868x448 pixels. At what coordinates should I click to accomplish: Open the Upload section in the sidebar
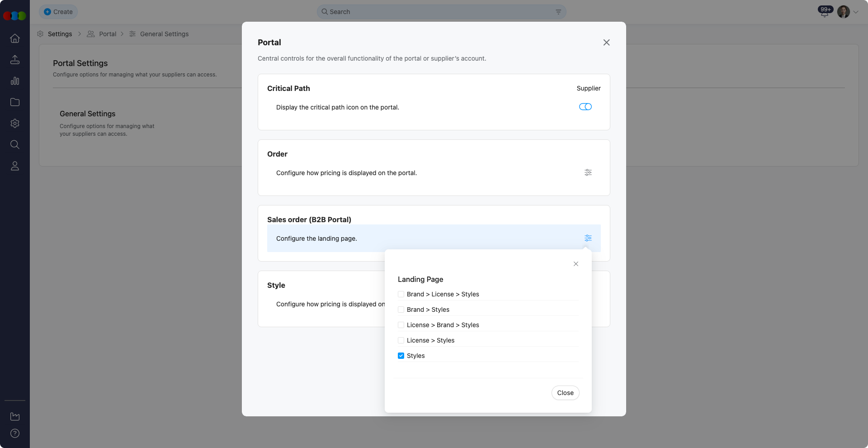pos(15,60)
